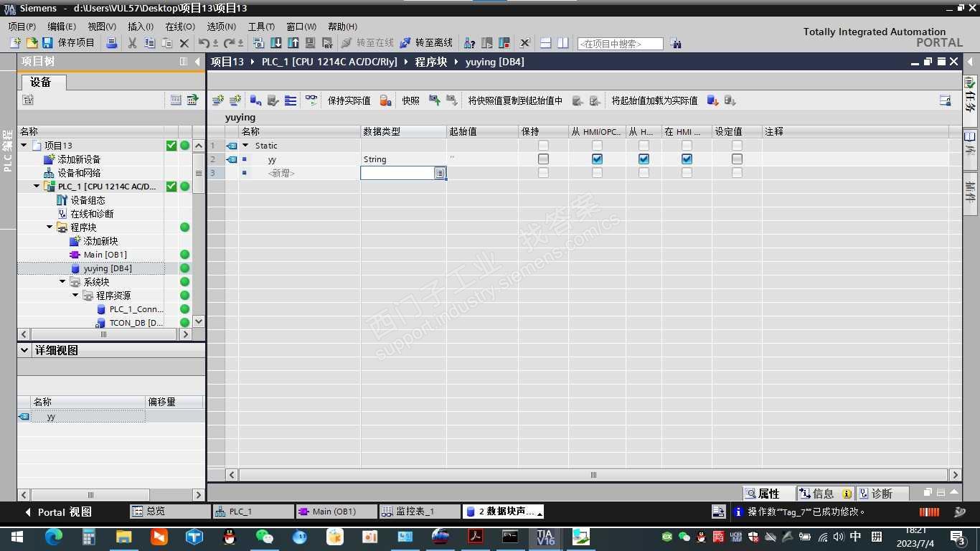Click the split editor horizontally icon
980x551 pixels.
[545, 43]
